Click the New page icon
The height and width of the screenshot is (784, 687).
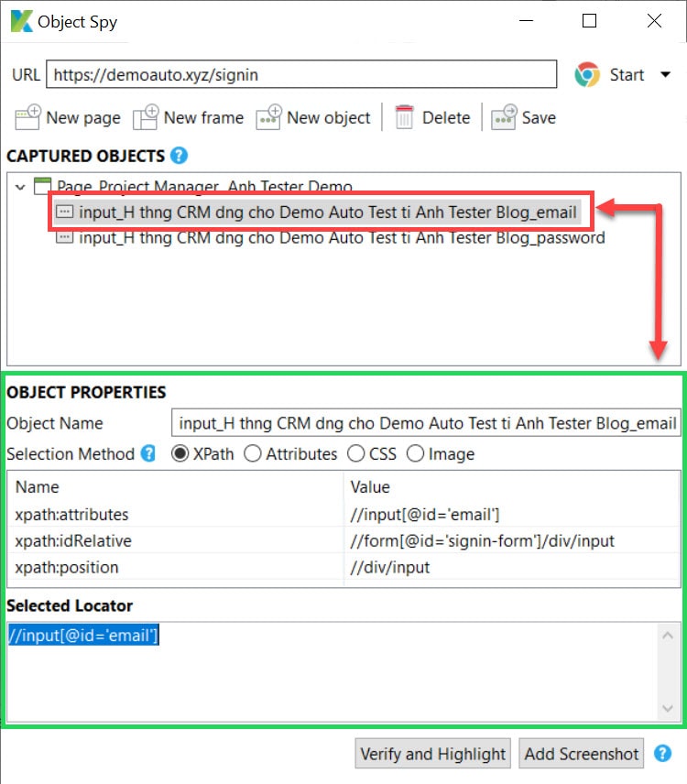pos(27,117)
